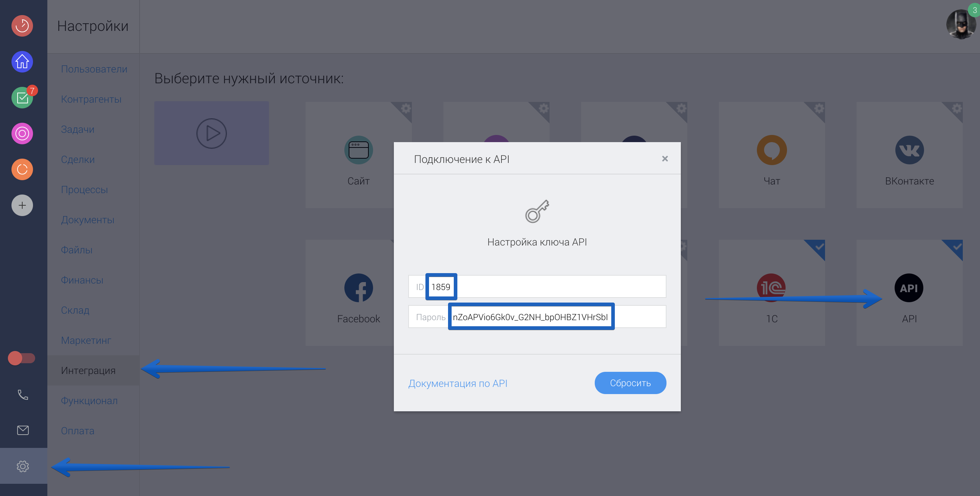Click the gray plus add icon
This screenshot has height=496, width=980.
coord(22,206)
